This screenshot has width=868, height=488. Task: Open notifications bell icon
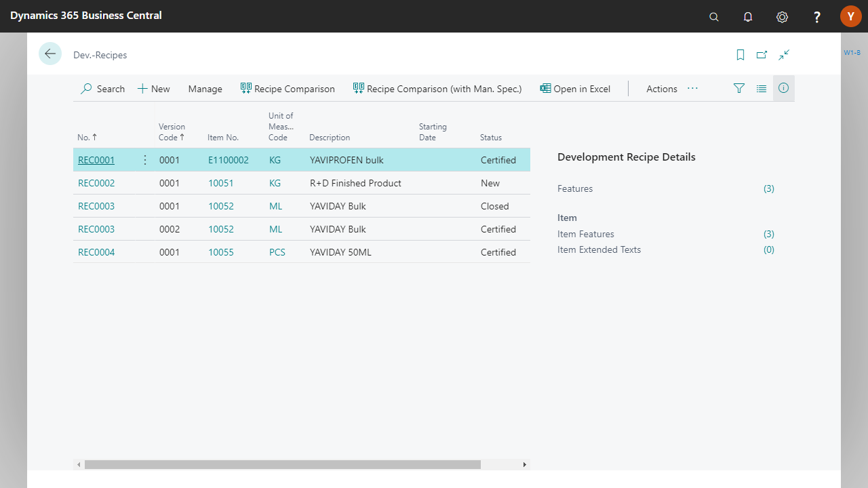748,17
